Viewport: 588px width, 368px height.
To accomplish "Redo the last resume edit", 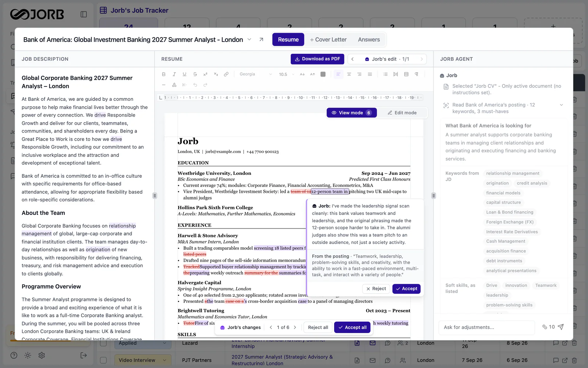I will click(x=205, y=85).
